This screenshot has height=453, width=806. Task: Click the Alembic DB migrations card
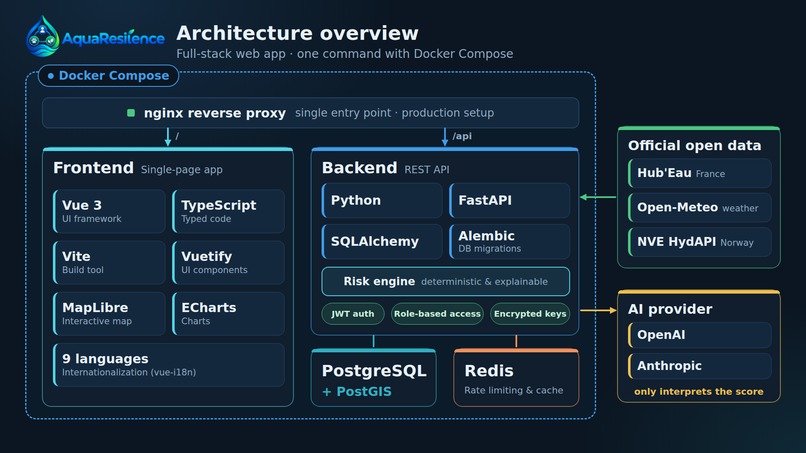509,241
